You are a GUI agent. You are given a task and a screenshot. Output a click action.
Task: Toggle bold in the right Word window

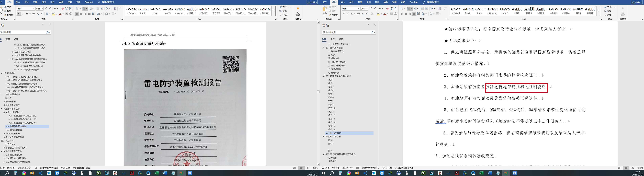point(344,14)
